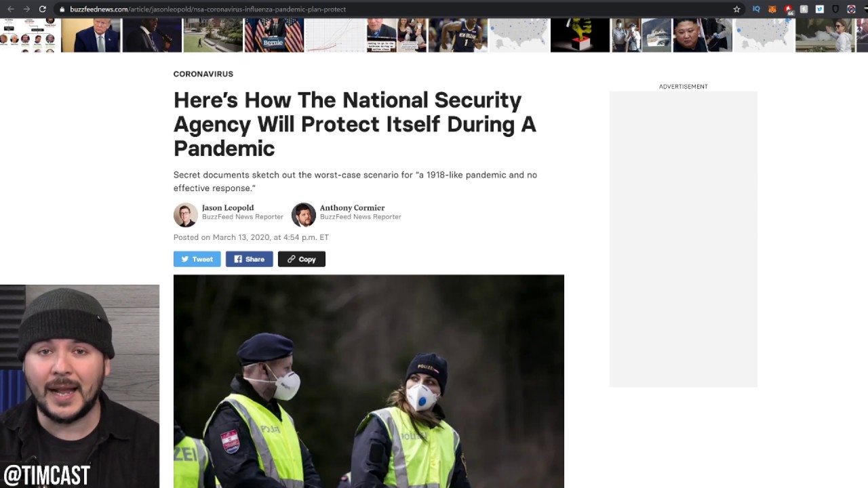
Task: Click the browser back arrow
Action: [x=10, y=9]
